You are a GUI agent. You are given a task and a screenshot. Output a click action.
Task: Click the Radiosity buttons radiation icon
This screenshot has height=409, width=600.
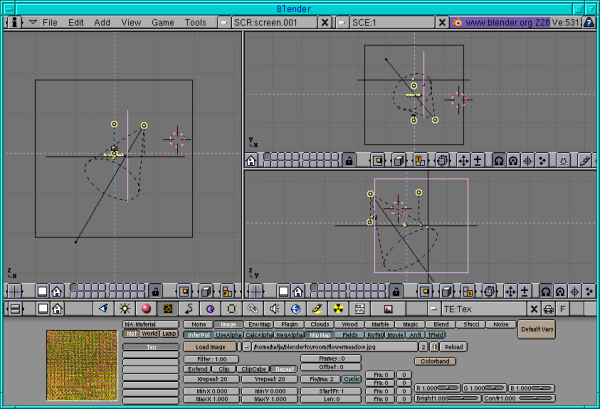(x=338, y=309)
